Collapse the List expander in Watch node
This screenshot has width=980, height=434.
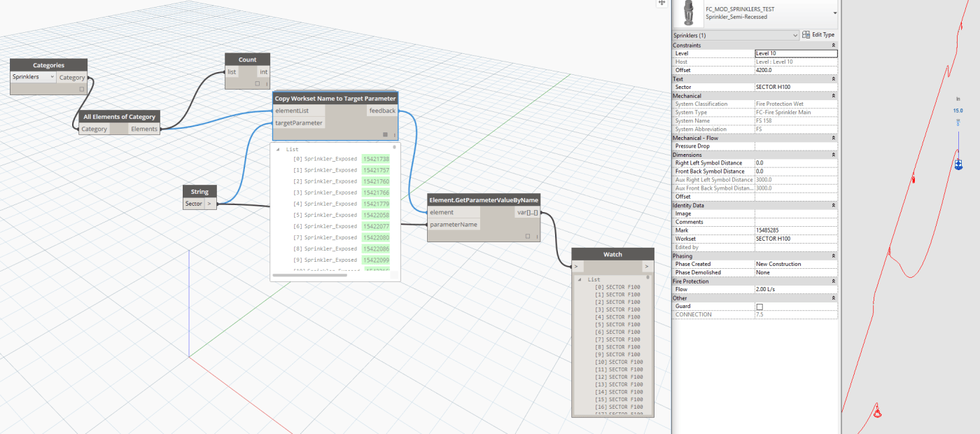pyautogui.click(x=580, y=279)
